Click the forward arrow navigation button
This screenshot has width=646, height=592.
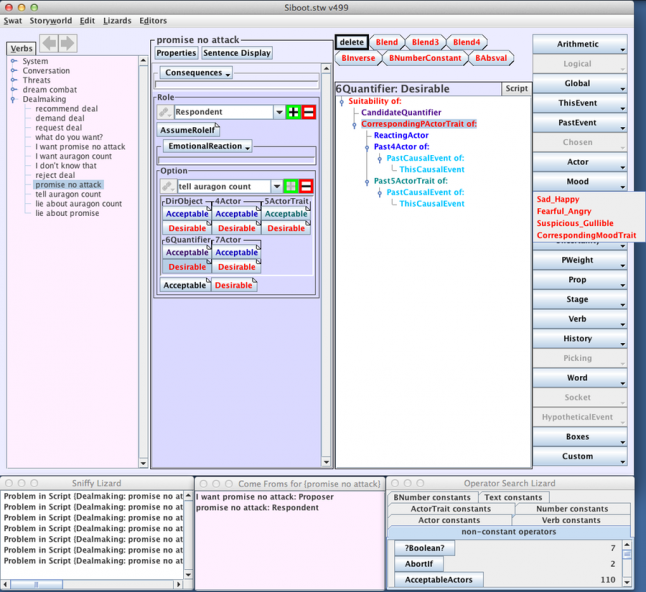67,43
